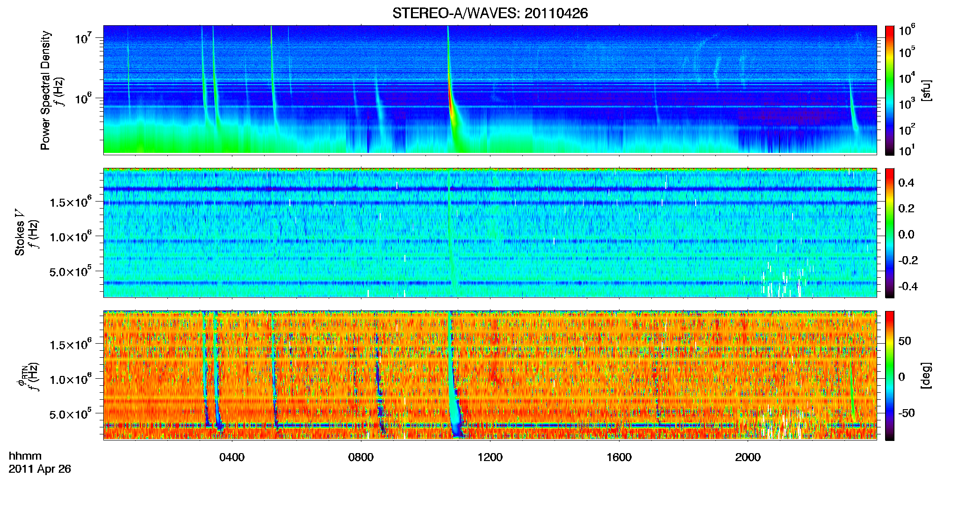
Task: Click the 50 label on degrees color bar
Action: point(905,341)
